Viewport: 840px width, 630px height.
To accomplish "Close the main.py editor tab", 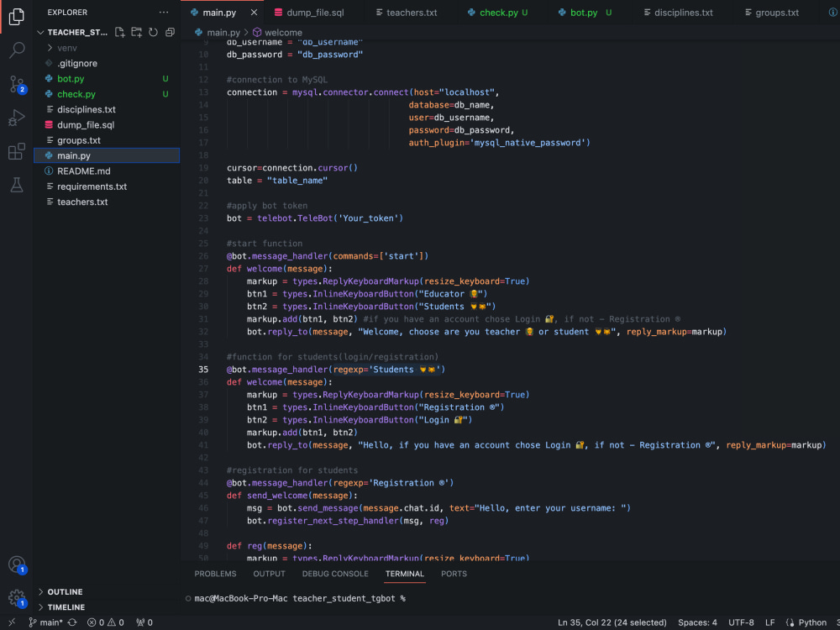I will [254, 13].
